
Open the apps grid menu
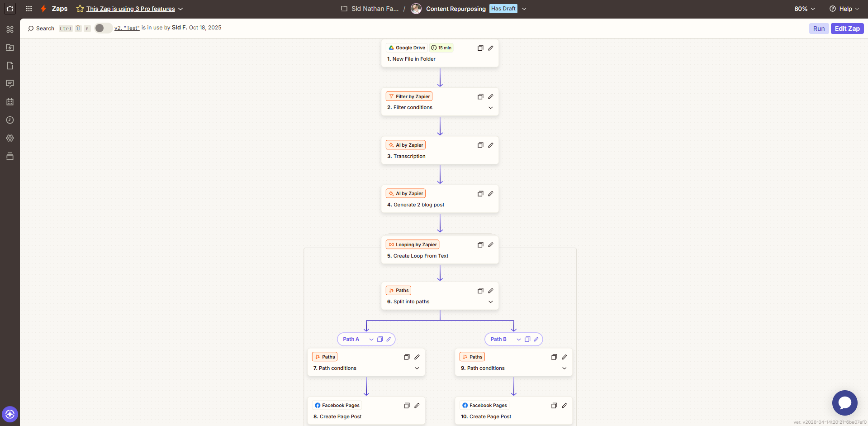click(x=29, y=9)
